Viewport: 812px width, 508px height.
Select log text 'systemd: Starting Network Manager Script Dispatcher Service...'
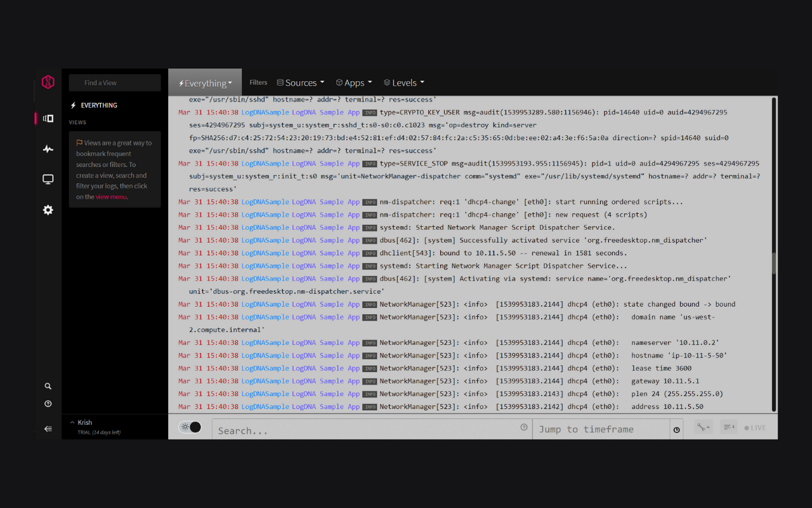coord(504,266)
